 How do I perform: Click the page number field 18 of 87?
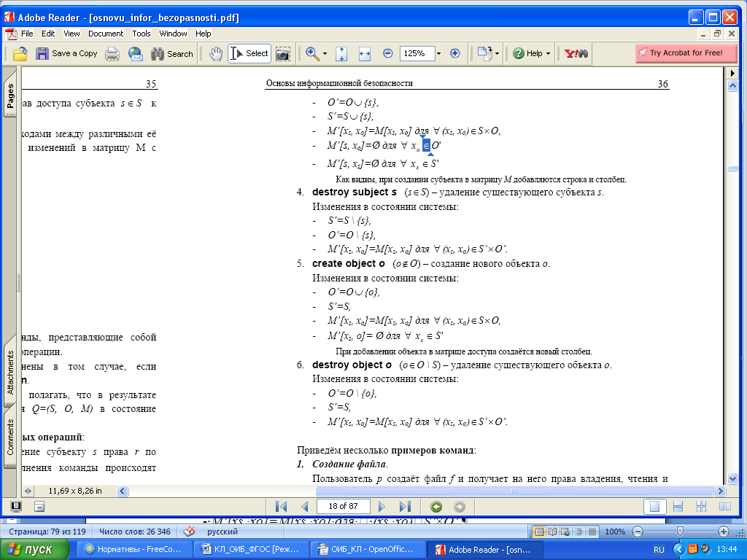coord(343,506)
